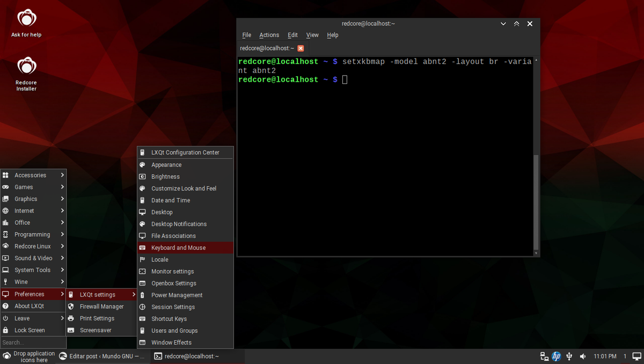Image resolution: width=644 pixels, height=364 pixels.
Task: Open Users and Groups entry
Action: (x=186, y=331)
